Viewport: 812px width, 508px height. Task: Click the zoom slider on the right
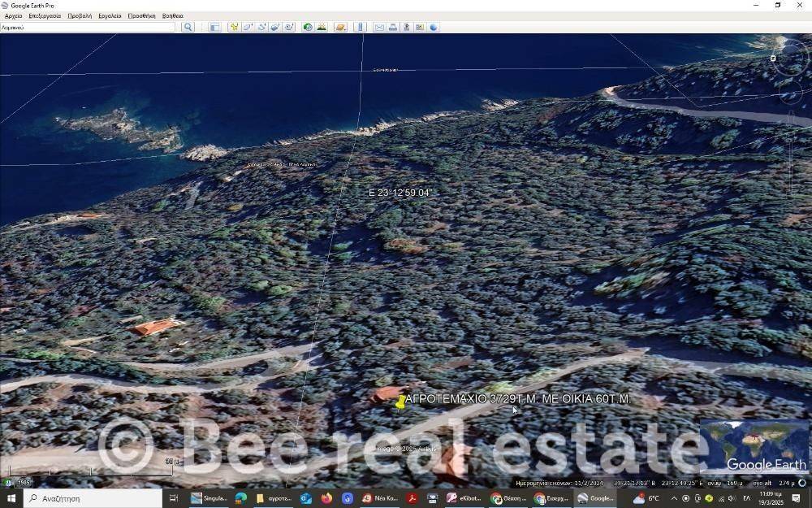click(791, 154)
